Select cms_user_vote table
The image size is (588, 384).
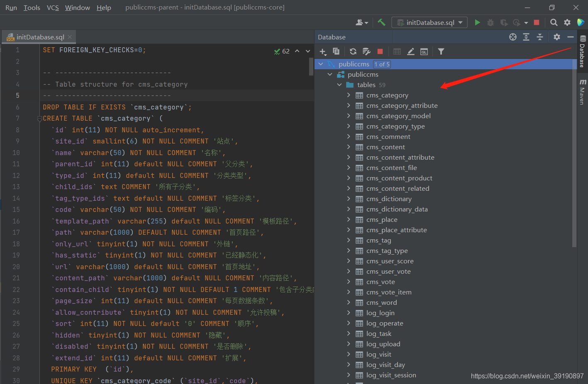click(x=388, y=271)
